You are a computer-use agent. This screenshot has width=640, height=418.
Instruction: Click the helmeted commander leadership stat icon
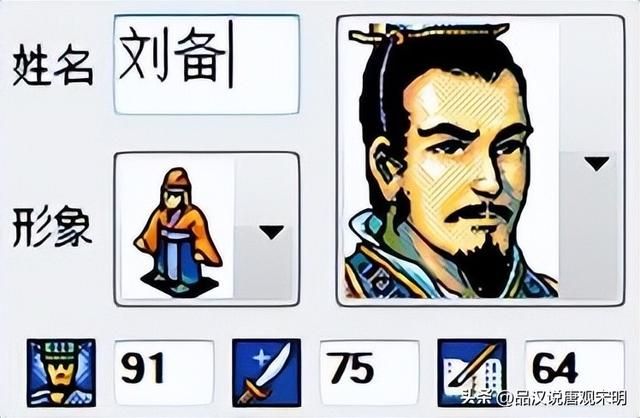click(61, 373)
